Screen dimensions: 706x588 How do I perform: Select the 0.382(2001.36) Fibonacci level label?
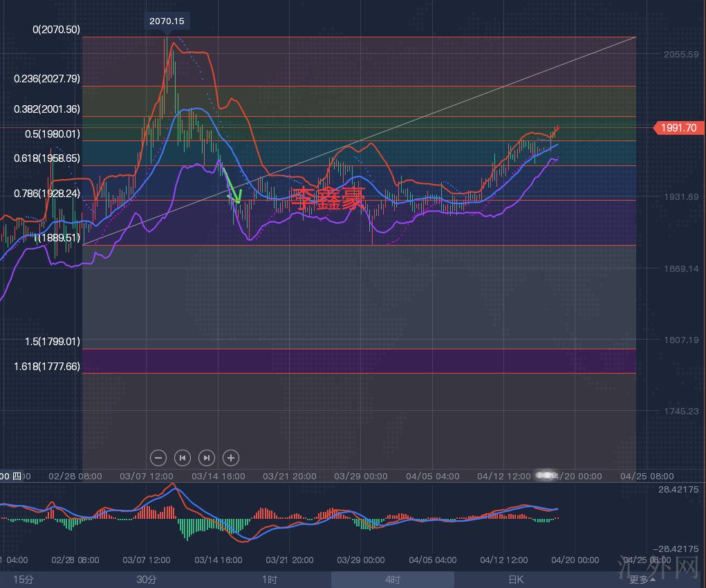coord(47,109)
